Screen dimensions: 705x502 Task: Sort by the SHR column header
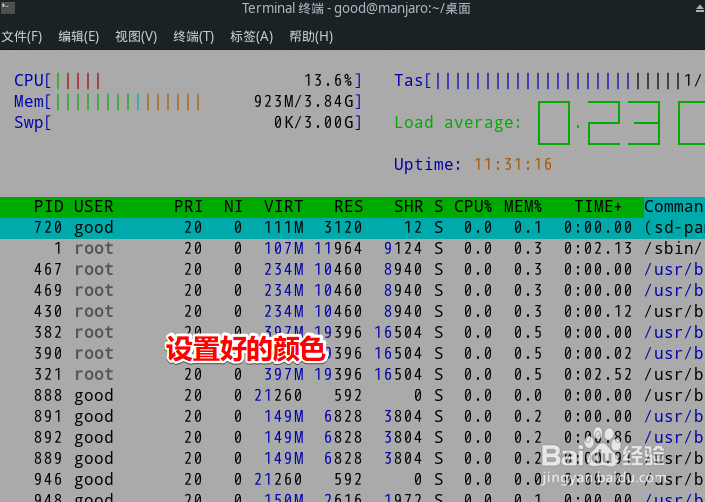pyautogui.click(x=409, y=207)
